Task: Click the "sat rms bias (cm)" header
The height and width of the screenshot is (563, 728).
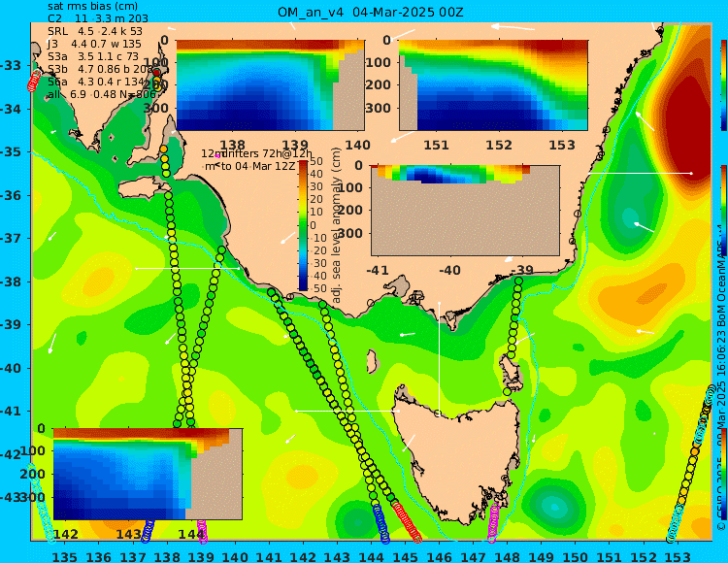Action: [x=93, y=7]
